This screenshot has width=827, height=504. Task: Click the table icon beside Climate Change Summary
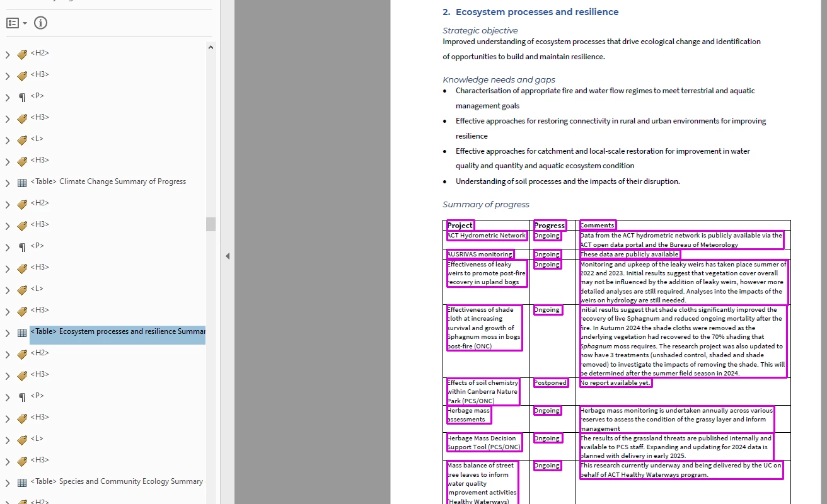click(x=22, y=183)
